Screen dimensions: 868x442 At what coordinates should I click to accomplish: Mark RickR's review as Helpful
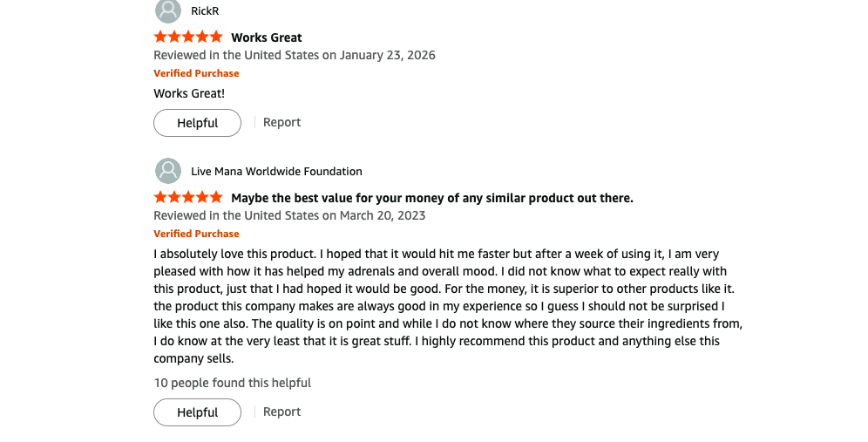pos(197,123)
